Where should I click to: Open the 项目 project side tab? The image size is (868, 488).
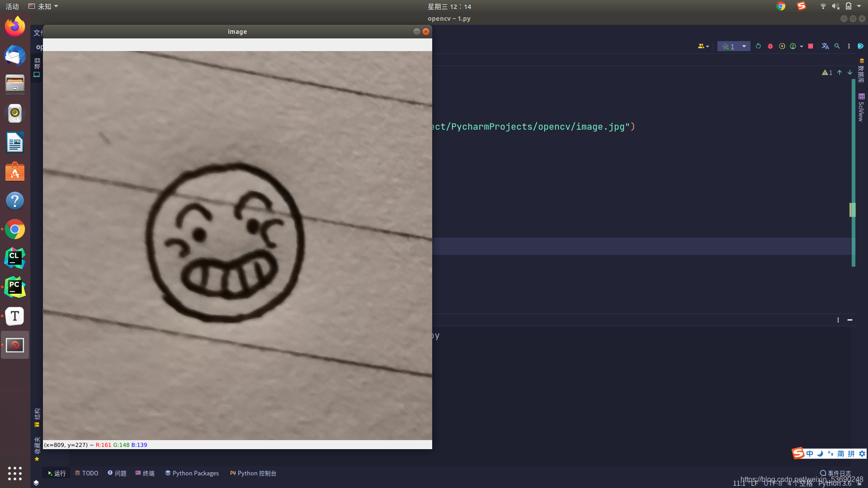click(x=37, y=67)
